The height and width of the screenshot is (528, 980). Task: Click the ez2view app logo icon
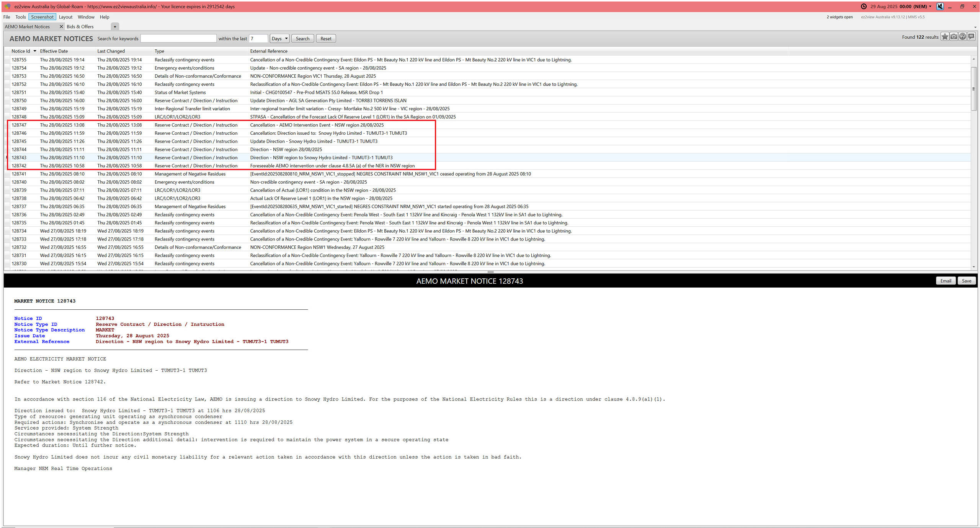click(7, 7)
